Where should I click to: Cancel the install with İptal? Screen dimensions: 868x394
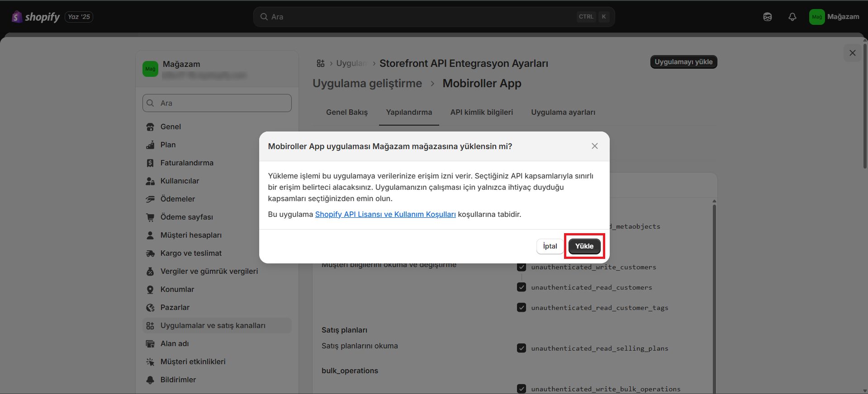(550, 246)
